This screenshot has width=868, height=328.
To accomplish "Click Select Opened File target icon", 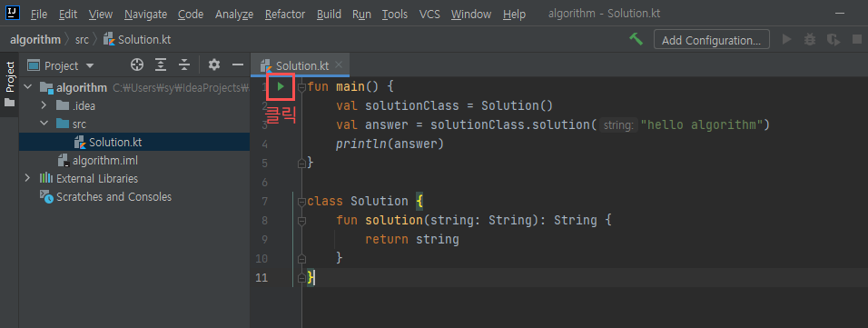I will (x=137, y=65).
